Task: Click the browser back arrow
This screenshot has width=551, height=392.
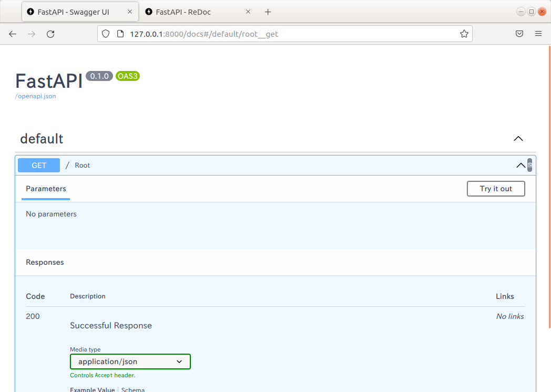Action: [x=13, y=34]
